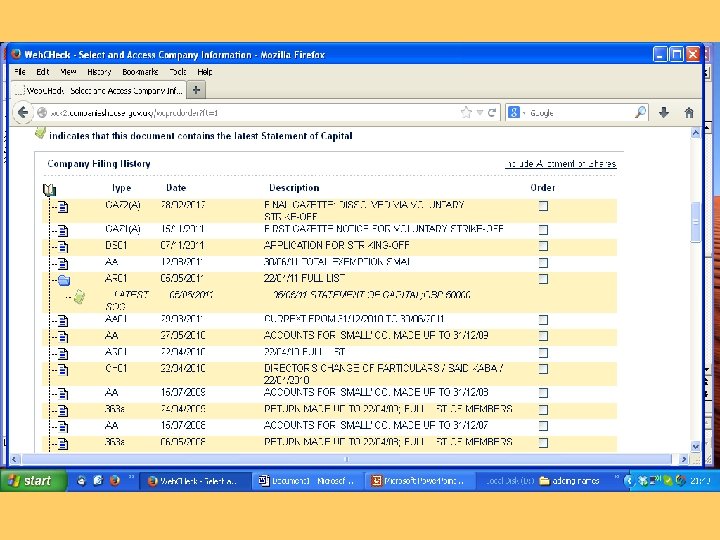Viewport: 720px width, 540px height.
Task: Click the bookmark star in address bar
Action: 466,112
